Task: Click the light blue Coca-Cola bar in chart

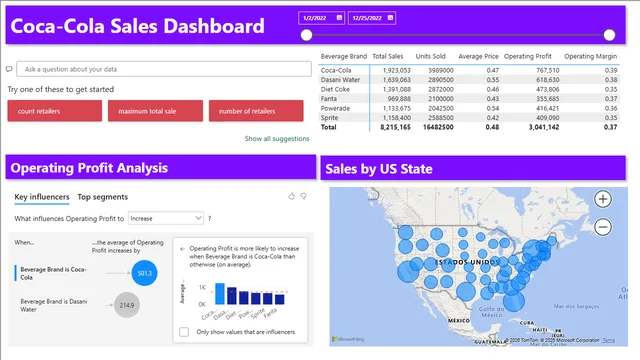Action: click(x=220, y=294)
